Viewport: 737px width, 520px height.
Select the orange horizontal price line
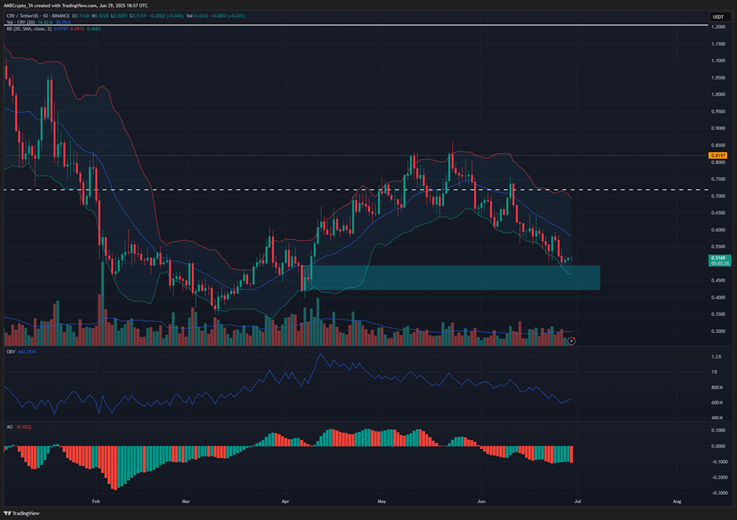356,155
